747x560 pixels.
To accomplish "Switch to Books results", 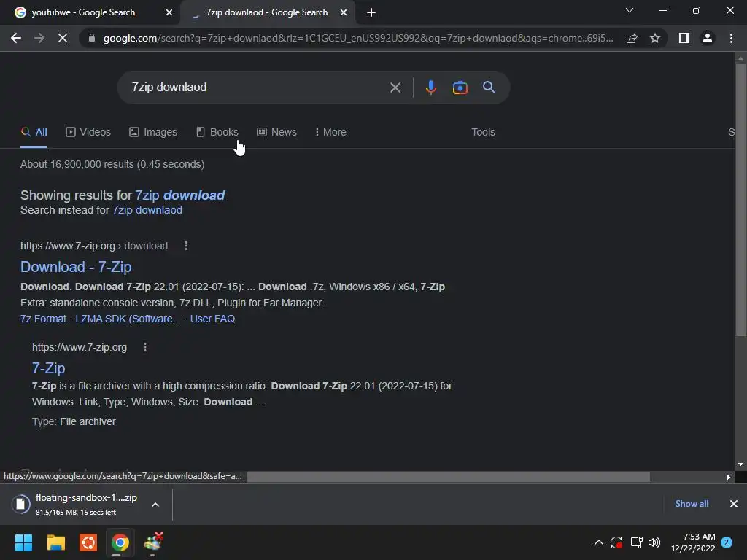I will [217, 133].
